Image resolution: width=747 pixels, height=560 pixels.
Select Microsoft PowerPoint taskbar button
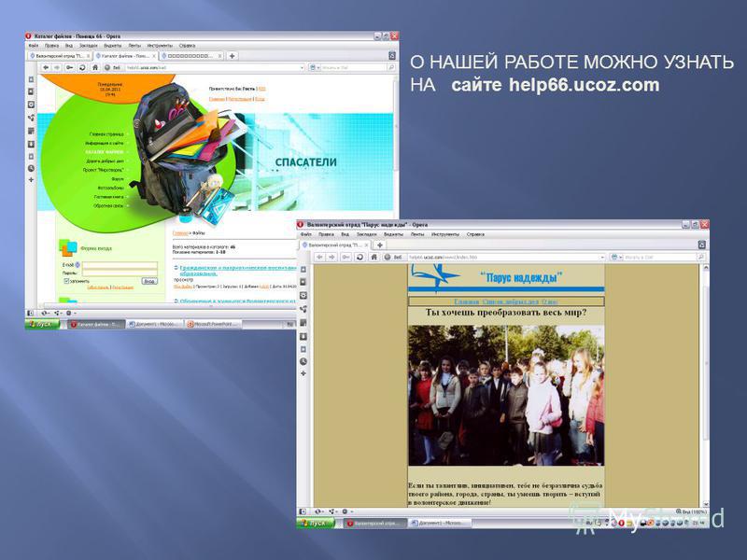[214, 324]
